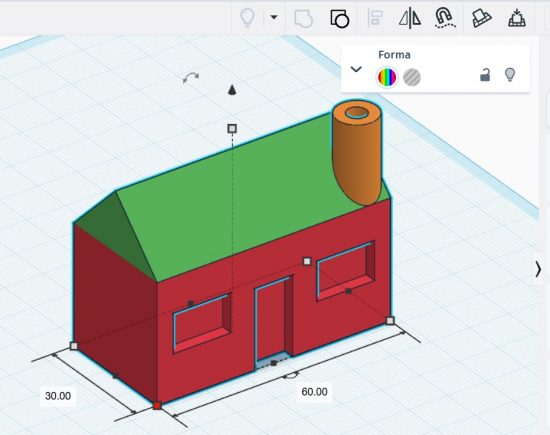Click the Group shapes icon
Screen dimensions: 550x435
[x=303, y=18]
